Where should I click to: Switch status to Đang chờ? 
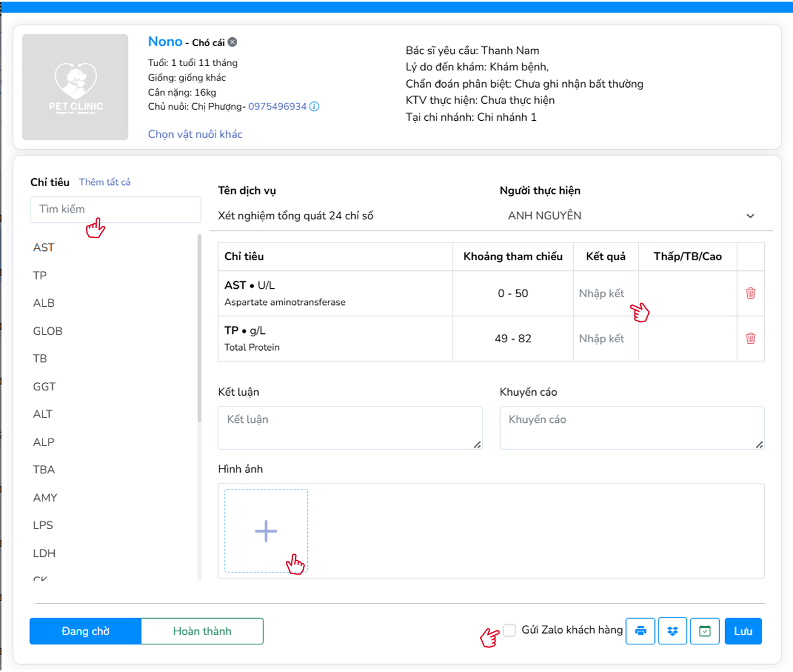click(x=85, y=631)
